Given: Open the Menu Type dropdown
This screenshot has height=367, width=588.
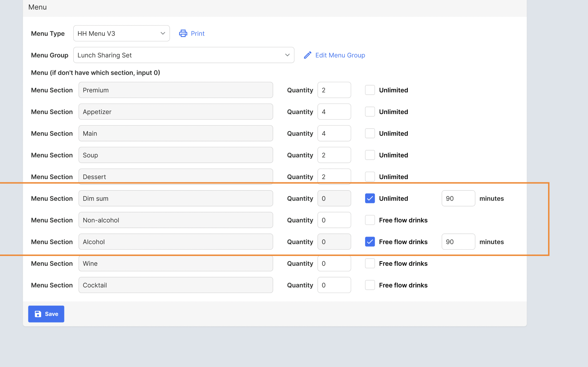Looking at the screenshot, I should point(121,34).
